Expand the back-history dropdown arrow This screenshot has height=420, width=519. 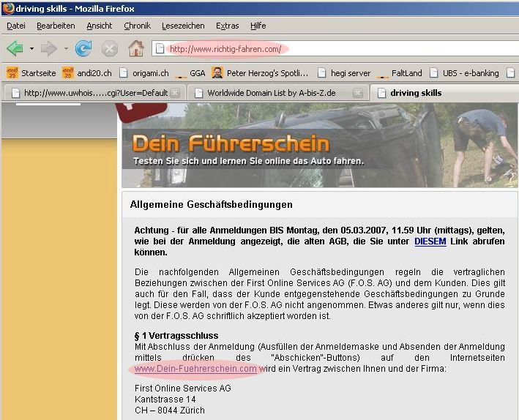(32, 50)
